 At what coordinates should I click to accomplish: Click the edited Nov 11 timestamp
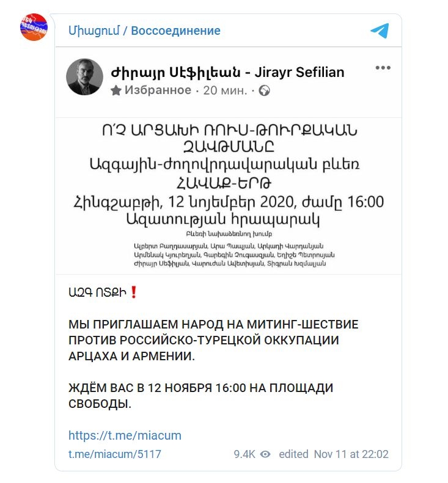point(334,454)
